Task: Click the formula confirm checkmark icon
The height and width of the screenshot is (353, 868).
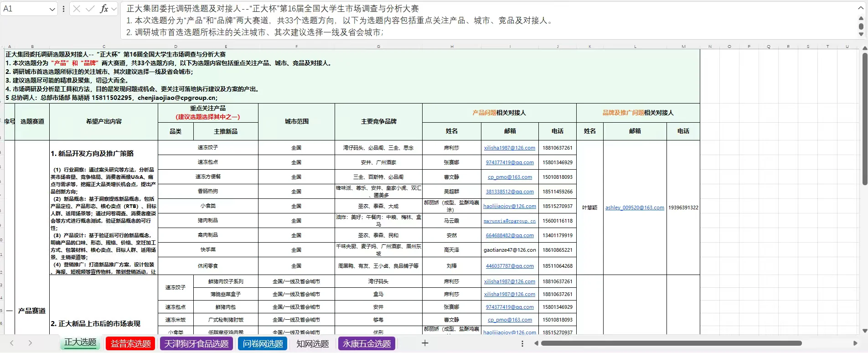Action: (90, 9)
